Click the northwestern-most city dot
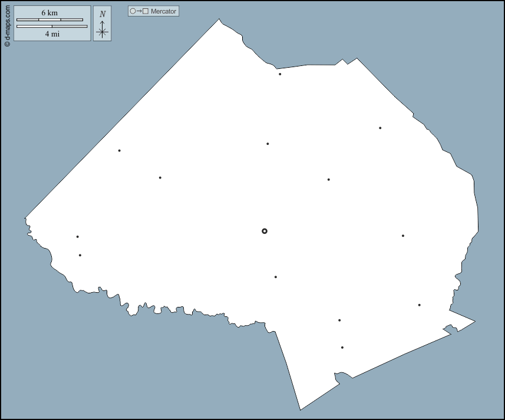505x420 pixels. pos(119,151)
